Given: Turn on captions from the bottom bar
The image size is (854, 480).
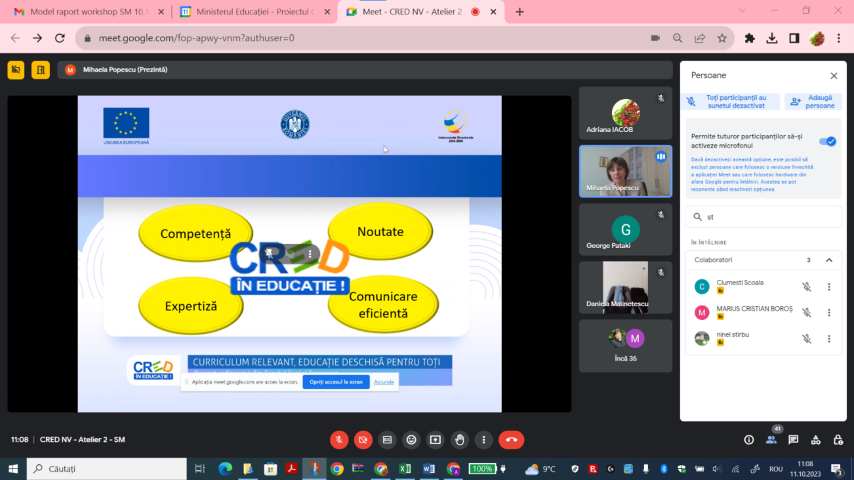Looking at the screenshot, I should 387,439.
